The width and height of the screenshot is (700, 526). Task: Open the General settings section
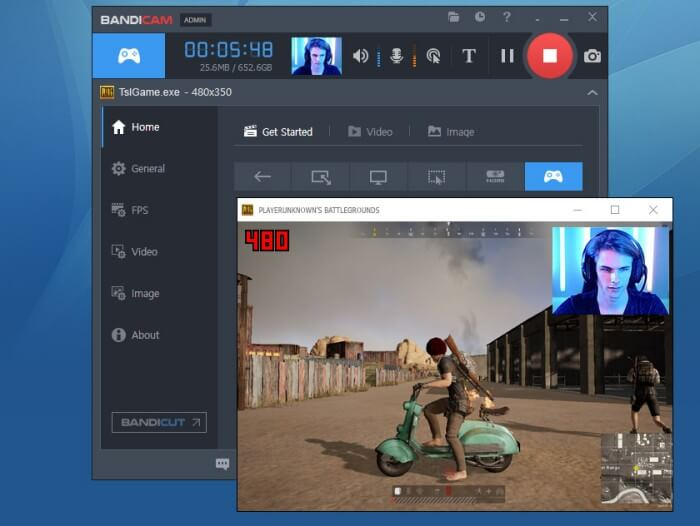click(159, 169)
